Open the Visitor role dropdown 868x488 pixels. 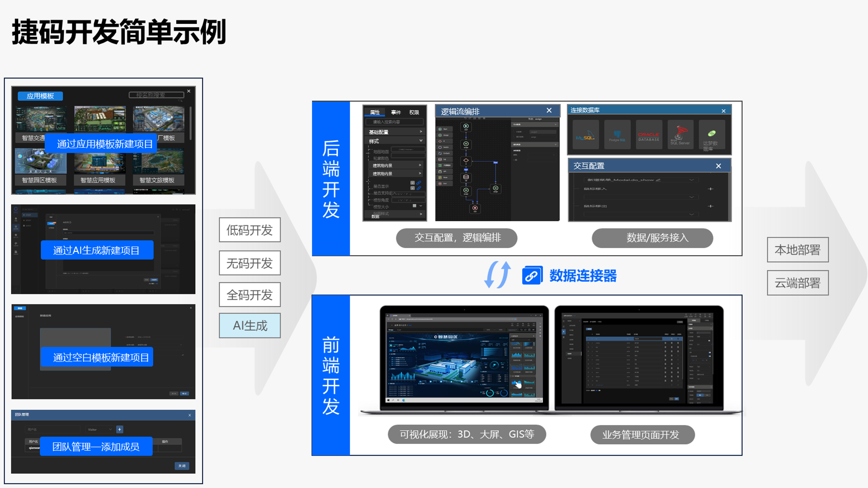[x=100, y=430]
